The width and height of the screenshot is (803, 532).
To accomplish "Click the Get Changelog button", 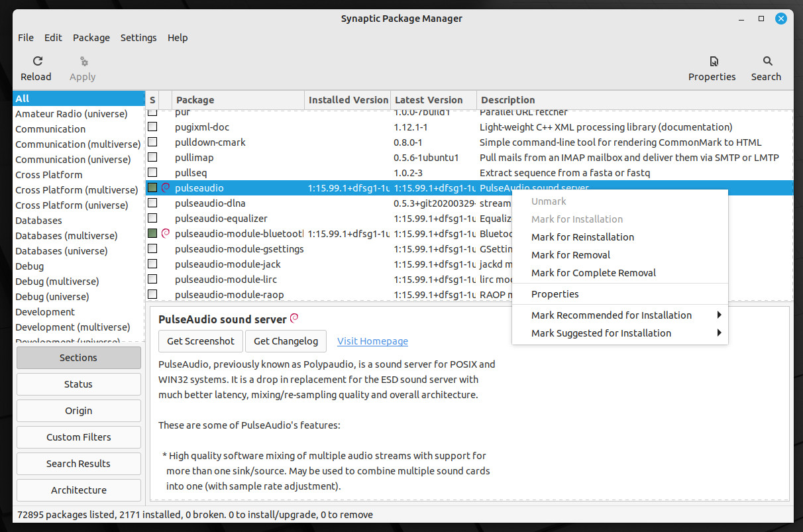I will pyautogui.click(x=286, y=341).
